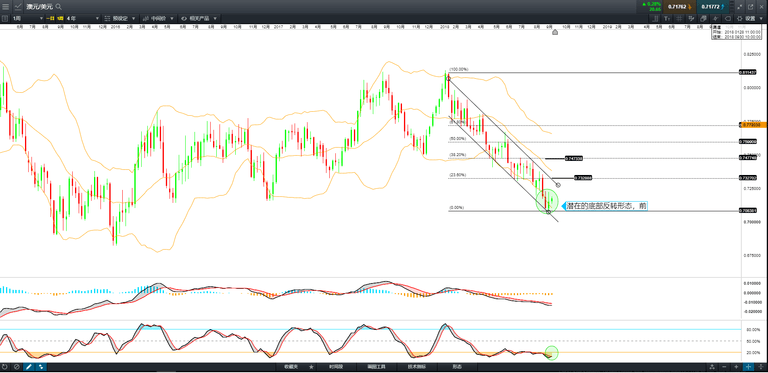This screenshot has width=768, height=373.
Task: Click the (0.00%) Fibonacci level label
Action: click(456, 208)
